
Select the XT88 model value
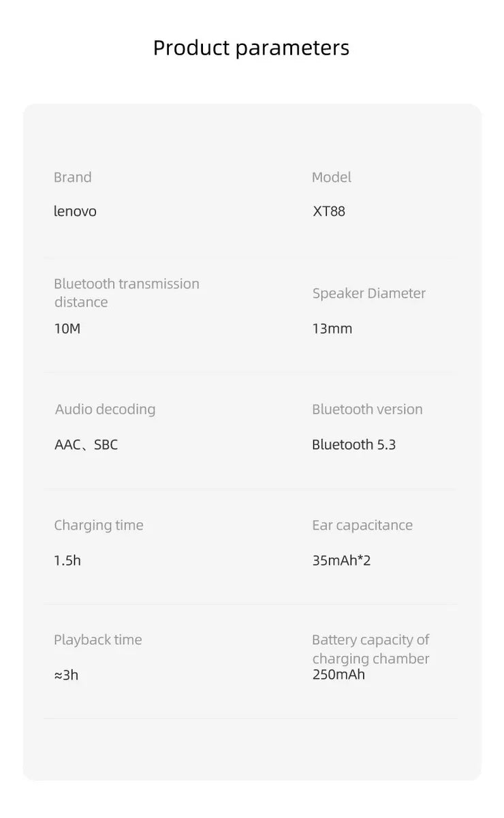point(329,211)
